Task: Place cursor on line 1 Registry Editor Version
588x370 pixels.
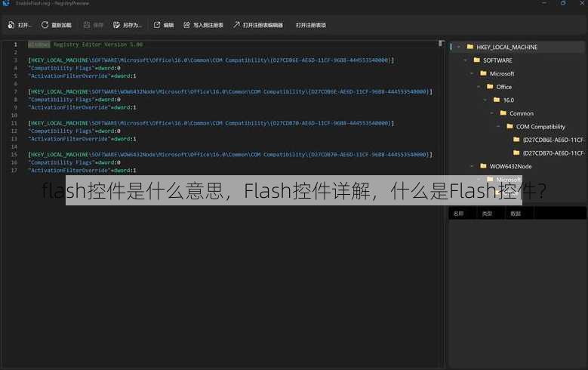Action: (x=85, y=45)
